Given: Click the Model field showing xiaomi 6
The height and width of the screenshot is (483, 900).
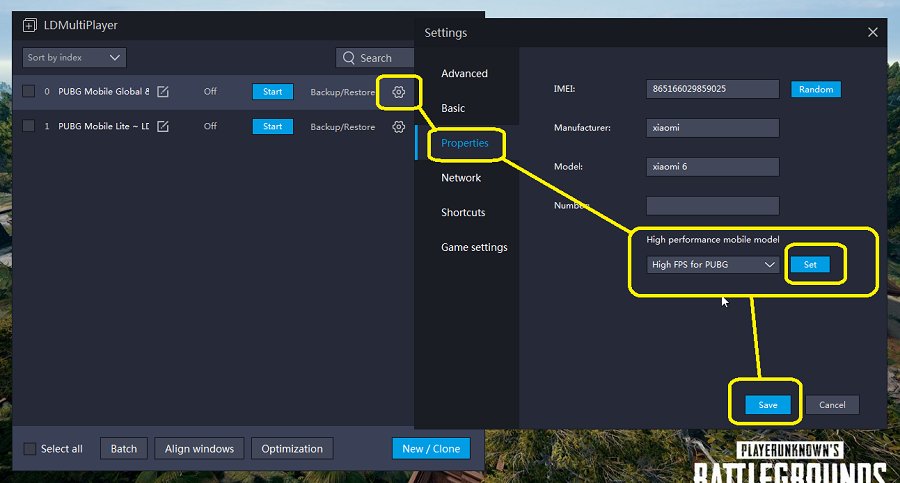Looking at the screenshot, I should [712, 167].
